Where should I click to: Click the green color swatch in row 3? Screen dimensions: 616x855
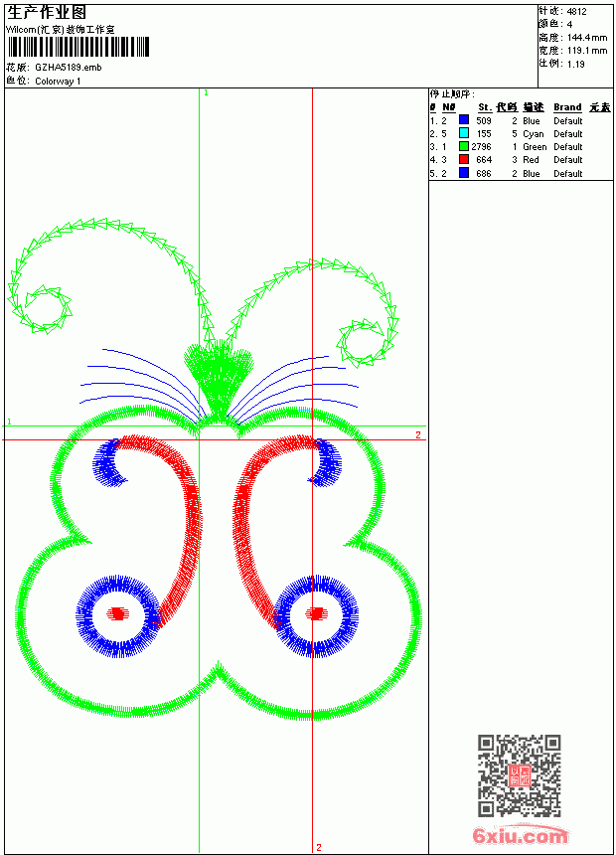464,147
